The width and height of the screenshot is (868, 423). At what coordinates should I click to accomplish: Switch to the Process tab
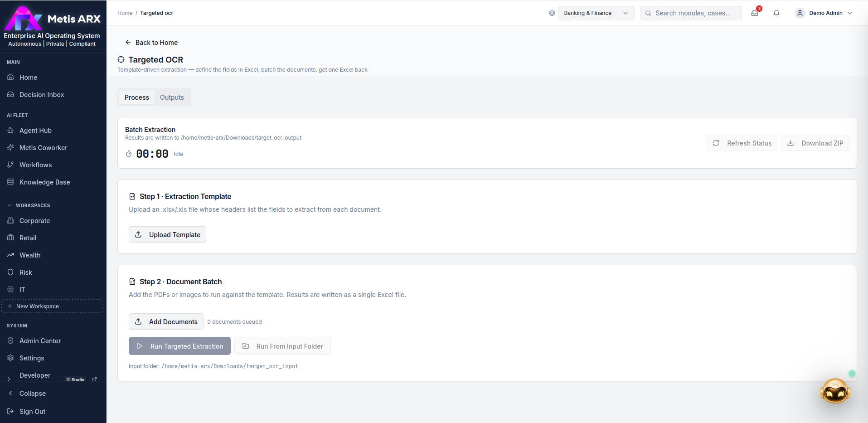tap(136, 97)
